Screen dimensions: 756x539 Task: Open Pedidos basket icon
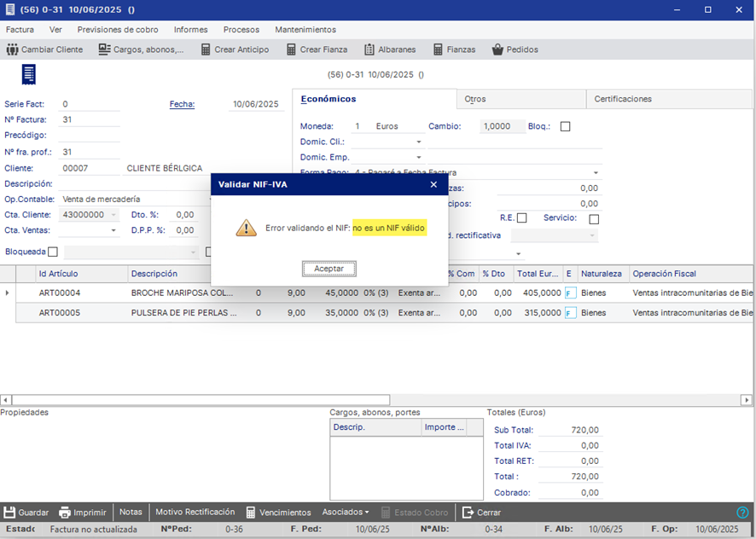pyautogui.click(x=497, y=49)
